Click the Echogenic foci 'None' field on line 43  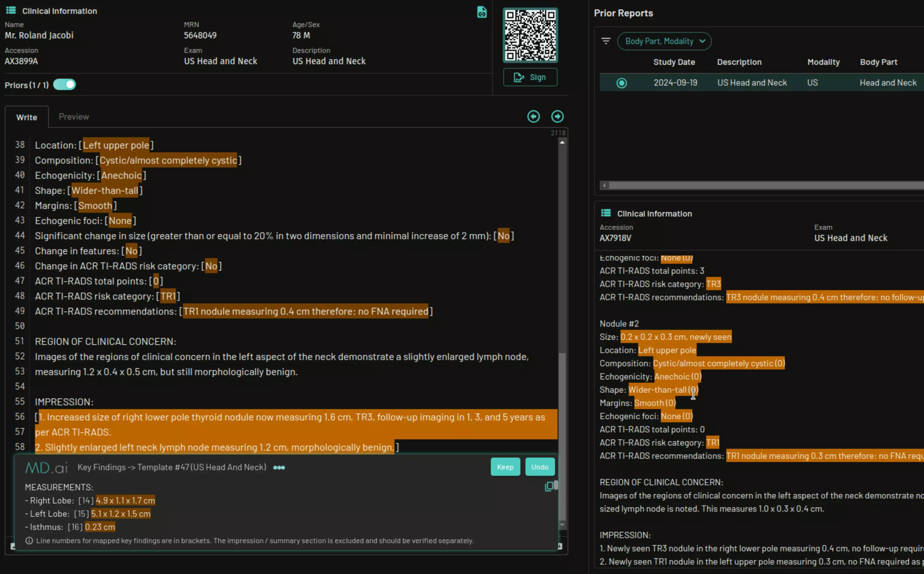(120, 221)
